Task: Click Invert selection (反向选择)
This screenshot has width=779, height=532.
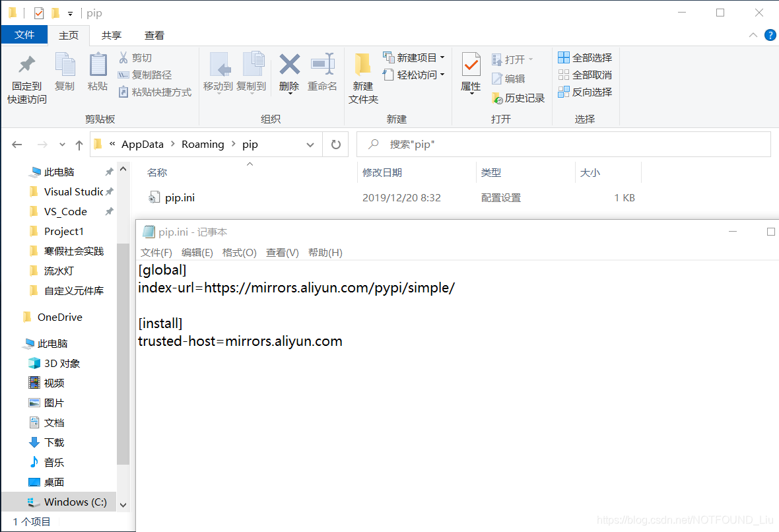Action: coord(585,92)
